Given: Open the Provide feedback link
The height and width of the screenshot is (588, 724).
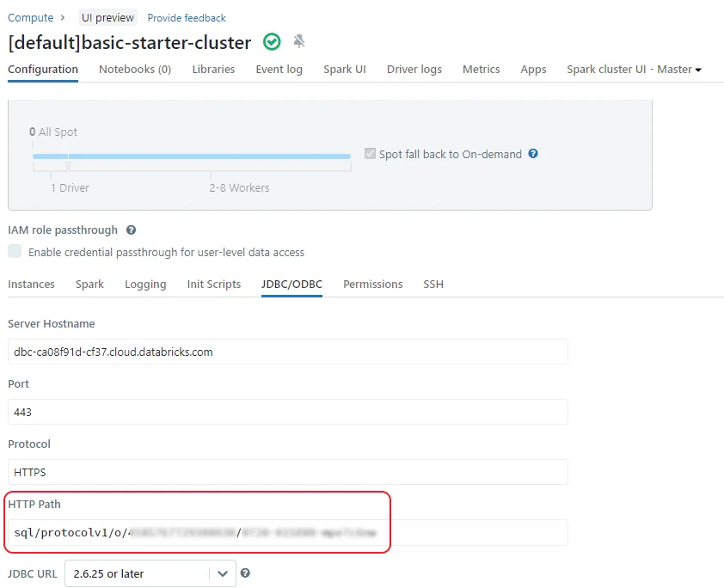Looking at the screenshot, I should 187,17.
